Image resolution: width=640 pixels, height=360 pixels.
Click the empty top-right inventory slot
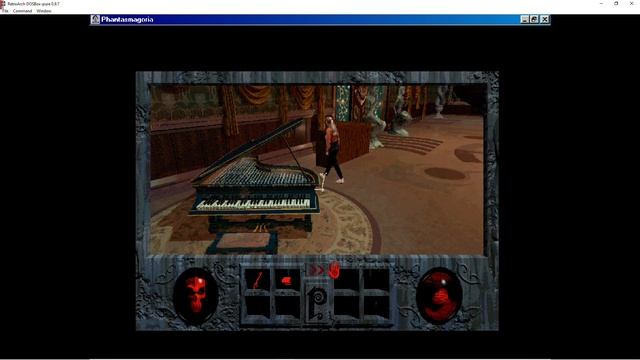[376, 280]
